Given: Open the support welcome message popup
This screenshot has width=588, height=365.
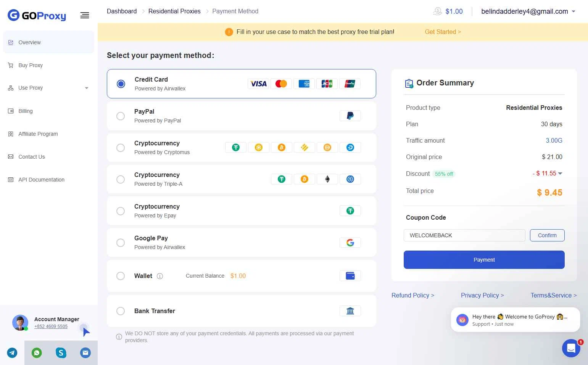Looking at the screenshot, I should click(x=515, y=320).
